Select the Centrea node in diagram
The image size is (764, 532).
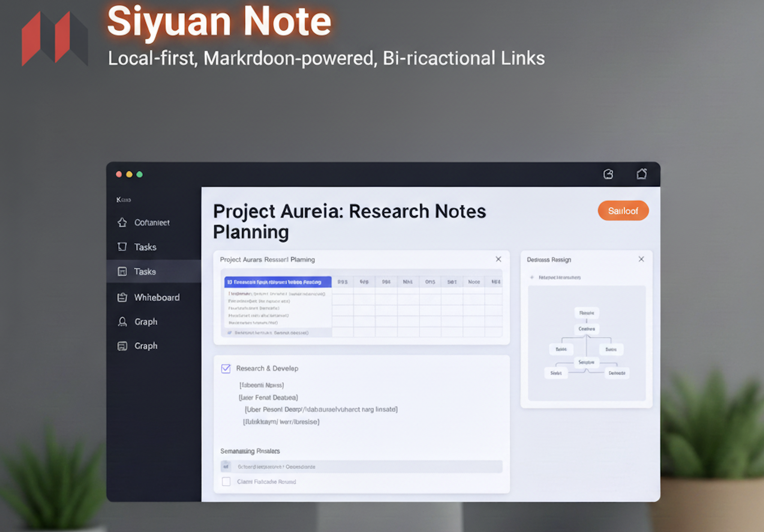[x=586, y=329]
